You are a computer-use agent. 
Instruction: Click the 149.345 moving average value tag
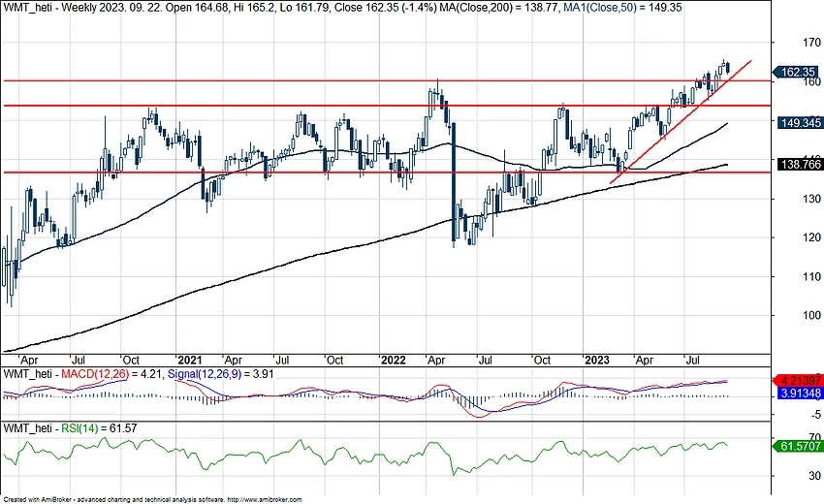[799, 122]
